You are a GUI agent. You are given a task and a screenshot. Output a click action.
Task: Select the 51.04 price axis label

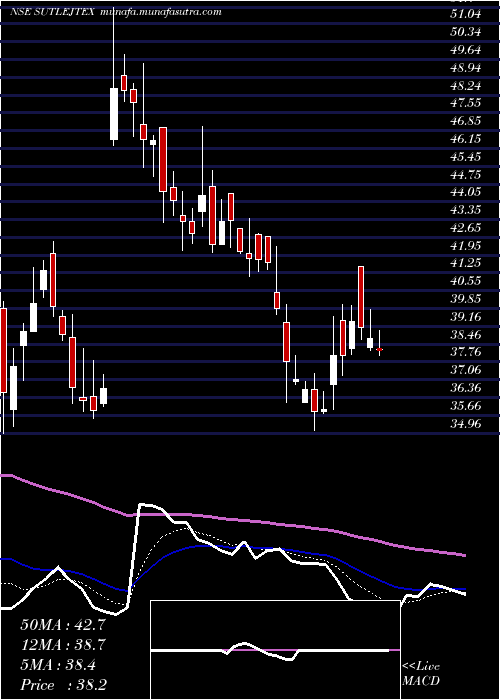pos(466,14)
